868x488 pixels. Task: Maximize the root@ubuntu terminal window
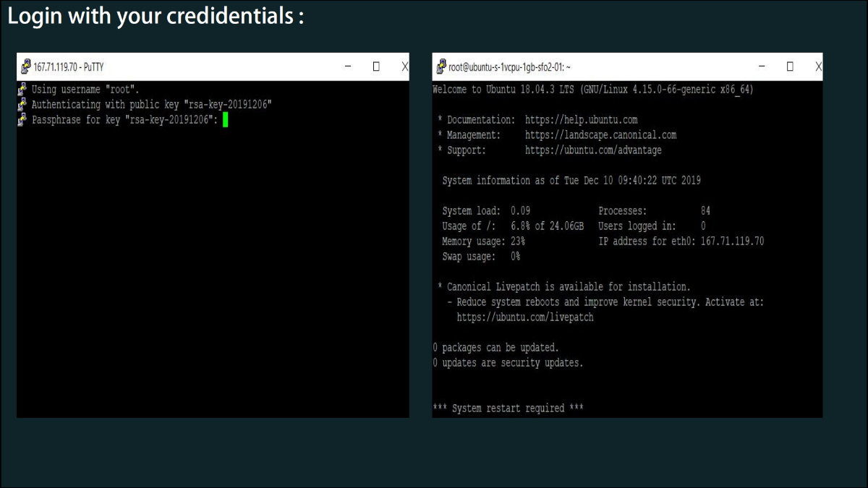[x=790, y=67]
